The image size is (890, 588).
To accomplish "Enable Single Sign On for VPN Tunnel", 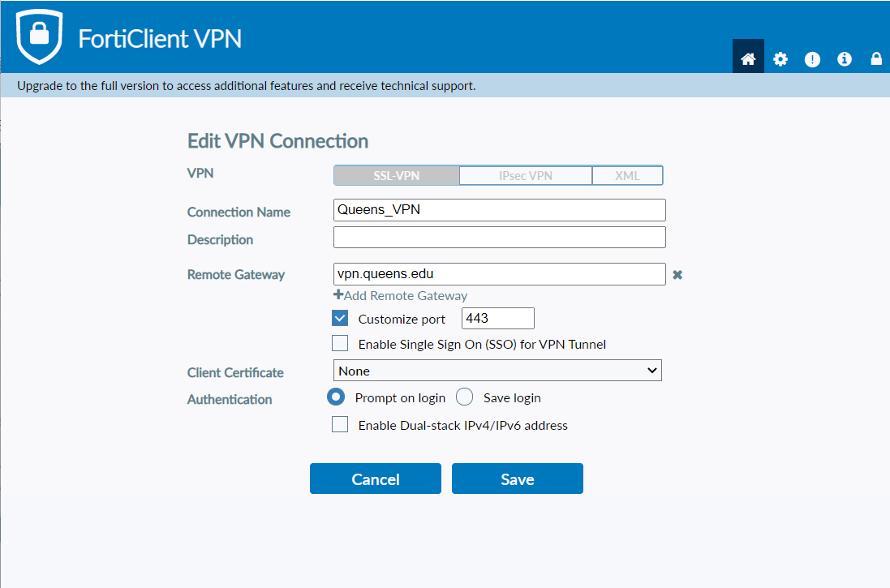I will tap(340, 343).
